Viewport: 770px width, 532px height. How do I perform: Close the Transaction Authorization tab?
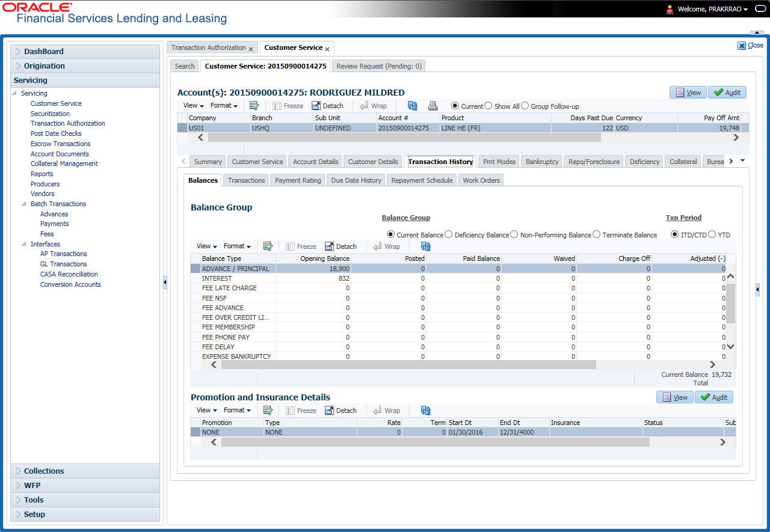(x=252, y=48)
